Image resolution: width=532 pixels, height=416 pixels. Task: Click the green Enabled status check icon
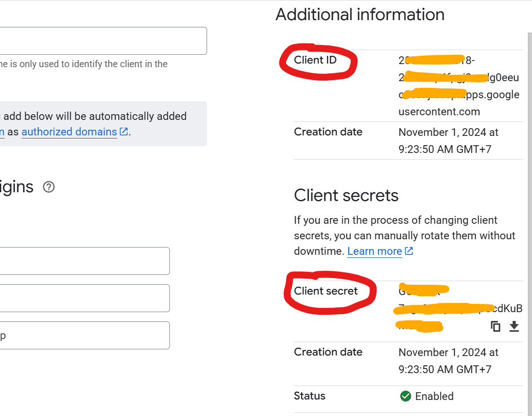tap(406, 396)
